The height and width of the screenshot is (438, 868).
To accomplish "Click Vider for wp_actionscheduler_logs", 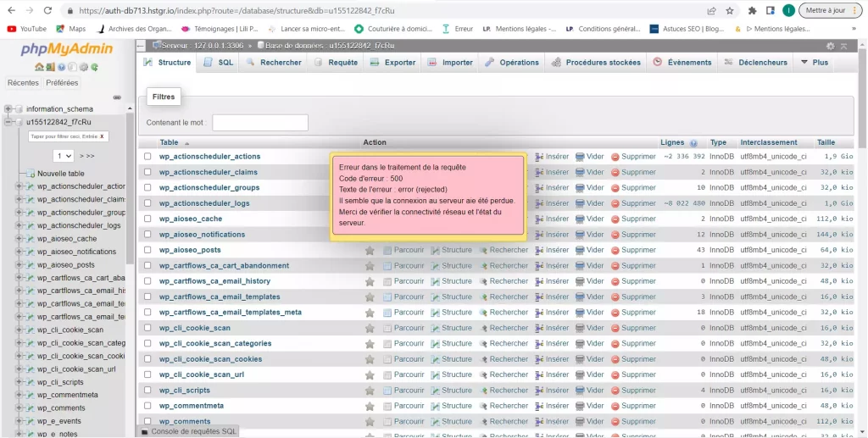I will click(590, 203).
